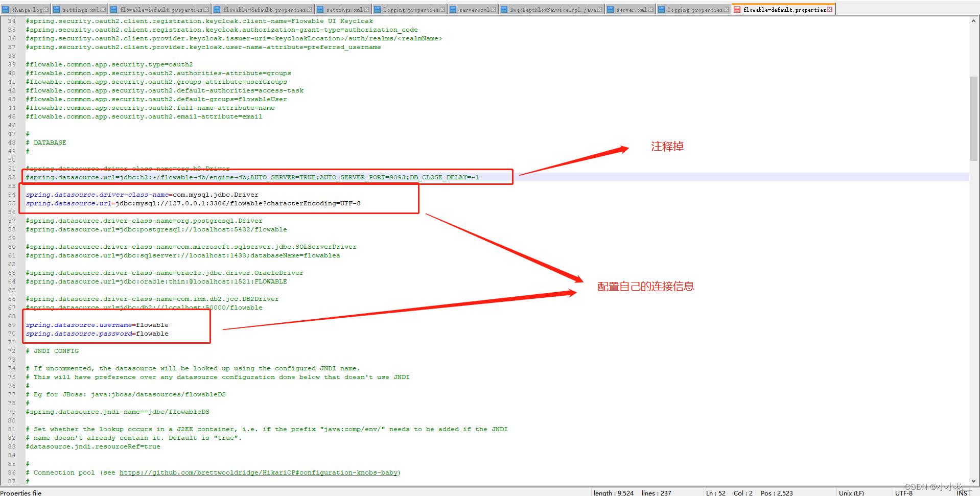Select line 52 by clicking its line number

click(12, 177)
